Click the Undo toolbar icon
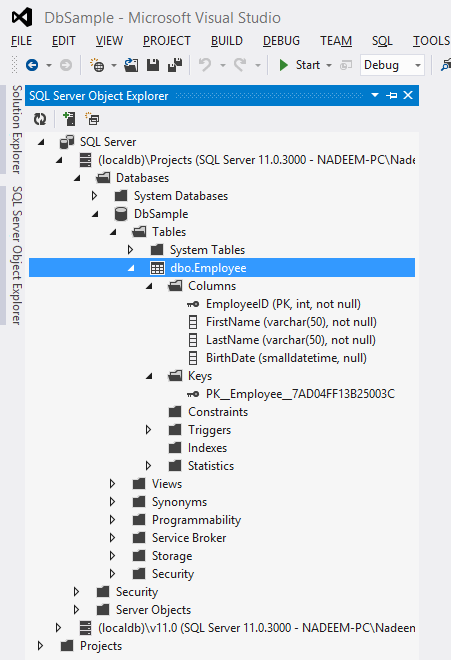This screenshot has width=451, height=660. tap(205, 65)
